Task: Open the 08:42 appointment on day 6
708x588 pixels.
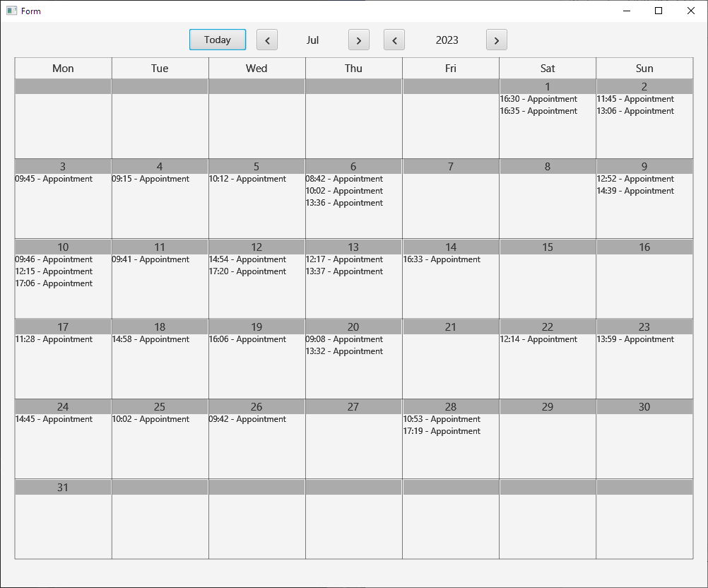Action: (x=344, y=179)
